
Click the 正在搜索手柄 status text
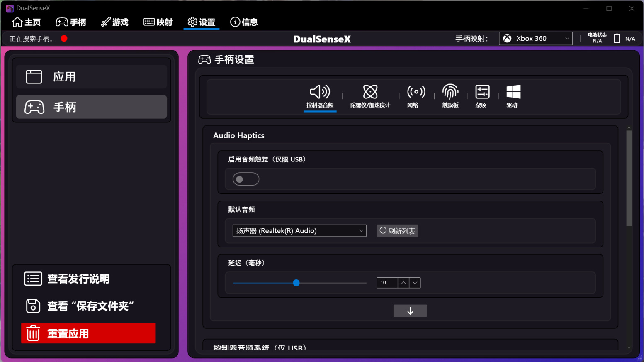point(32,39)
